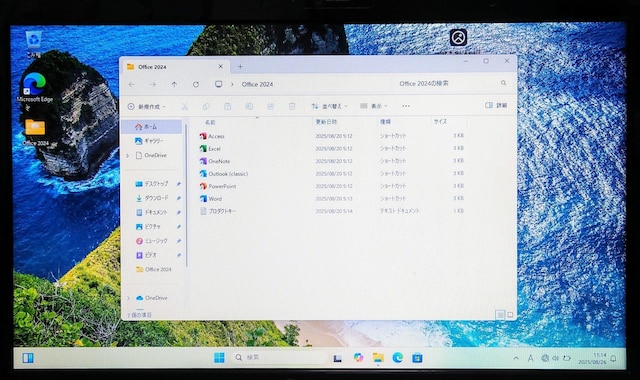Click the Copy toolbar icon
640x380 pixels.
(x=206, y=107)
